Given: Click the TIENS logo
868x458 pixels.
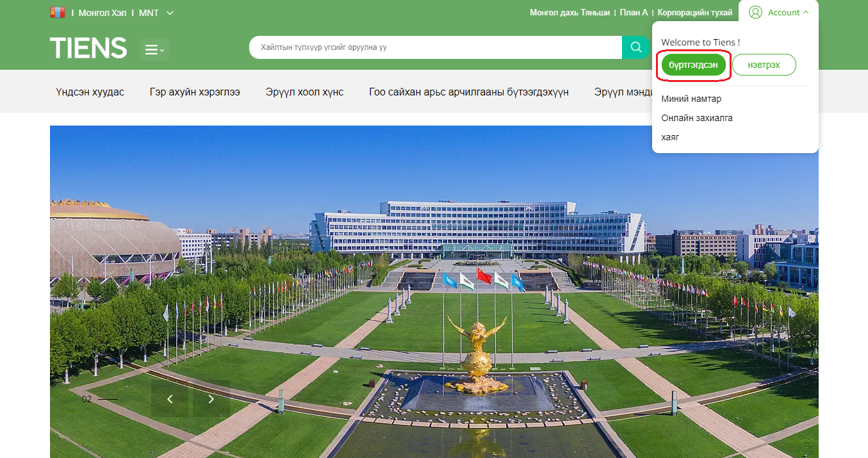Looking at the screenshot, I should tap(88, 48).
